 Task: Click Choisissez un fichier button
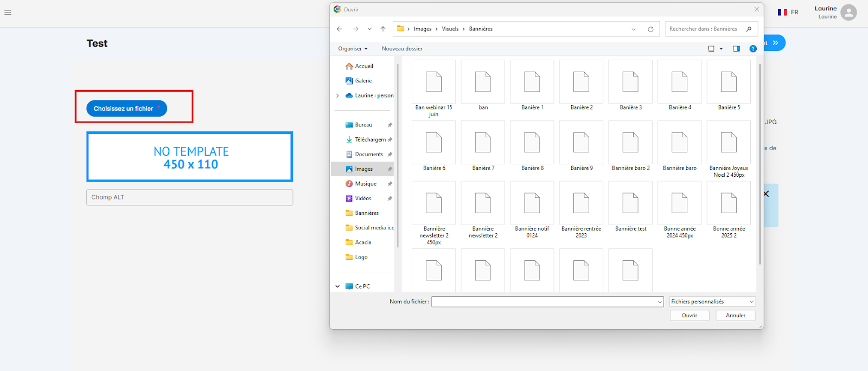[x=126, y=108]
